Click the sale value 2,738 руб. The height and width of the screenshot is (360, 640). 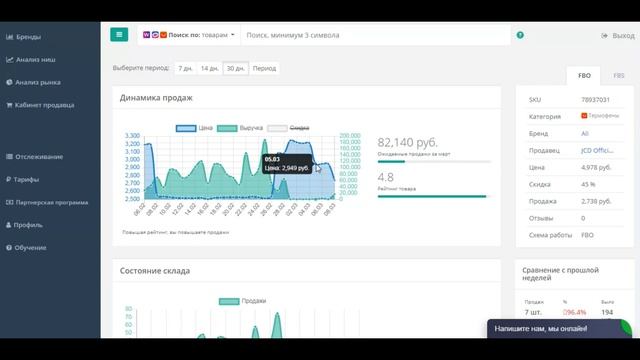(596, 202)
